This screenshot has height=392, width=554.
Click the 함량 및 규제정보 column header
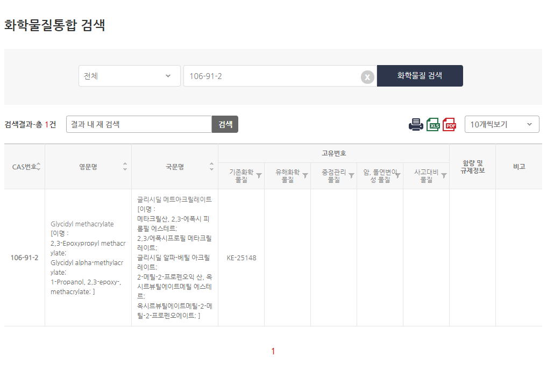472,167
